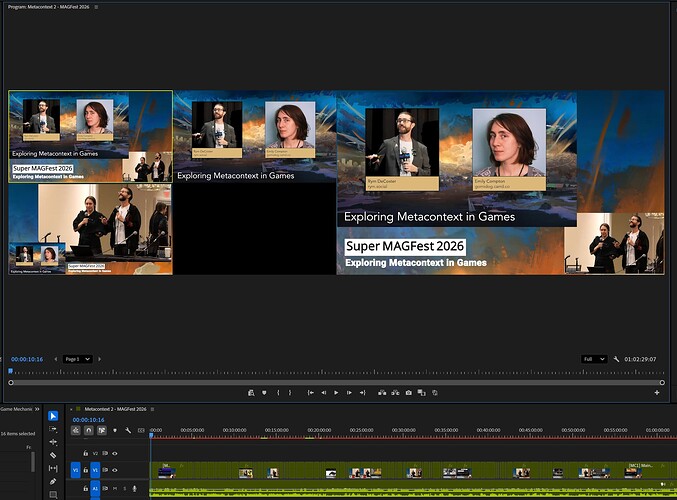Play the program sequence
The width and height of the screenshot is (677, 500).
coord(336,393)
